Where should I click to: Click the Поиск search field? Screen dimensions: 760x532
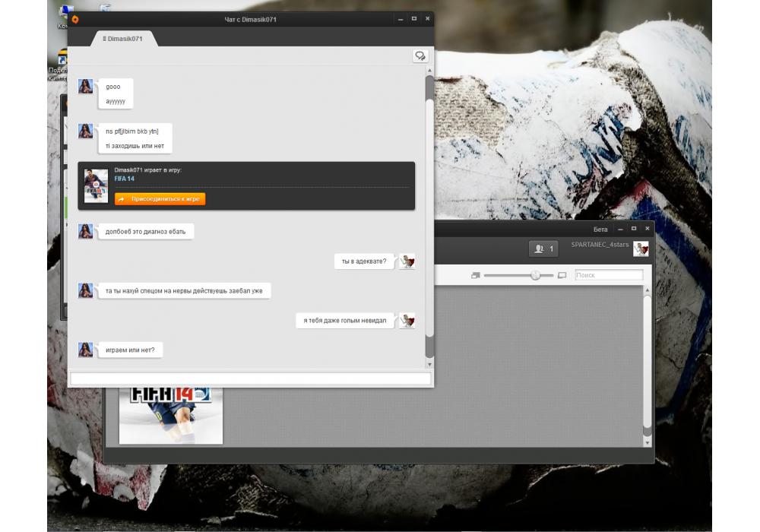point(609,275)
